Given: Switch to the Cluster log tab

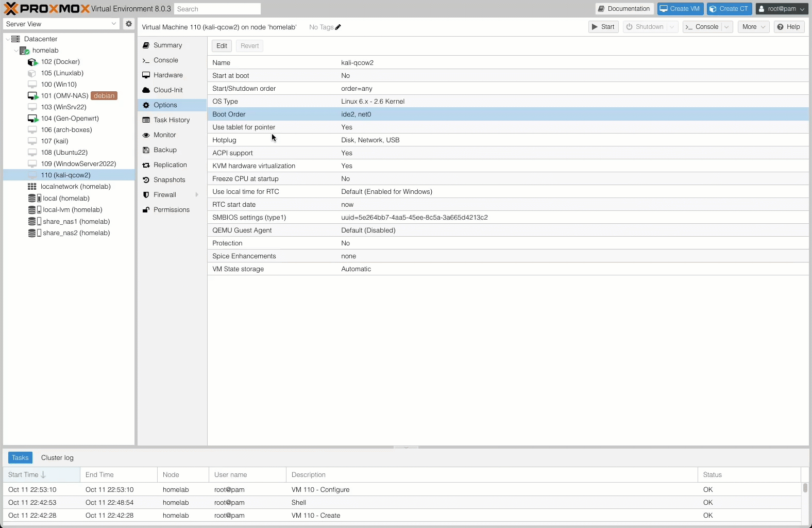Looking at the screenshot, I should click(57, 458).
